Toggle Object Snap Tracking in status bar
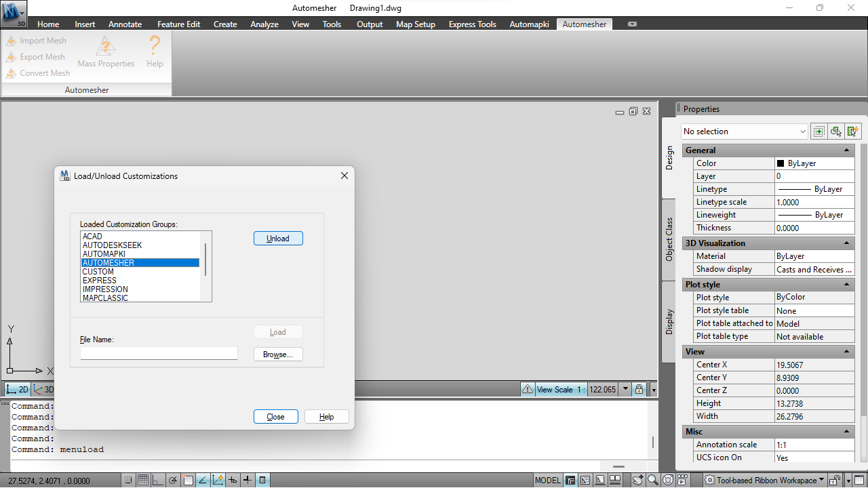The height and width of the screenshot is (488, 868). tap(203, 481)
